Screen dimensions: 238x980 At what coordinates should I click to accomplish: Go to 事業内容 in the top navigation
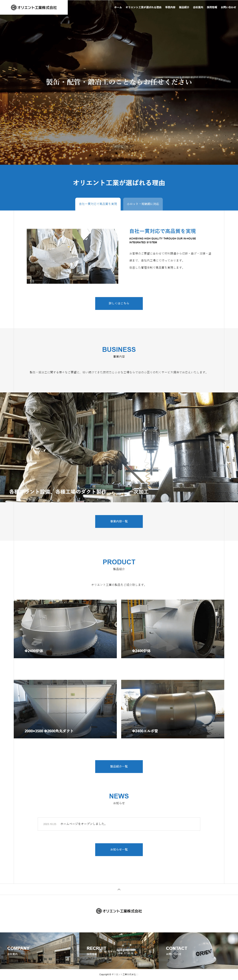[170, 7]
